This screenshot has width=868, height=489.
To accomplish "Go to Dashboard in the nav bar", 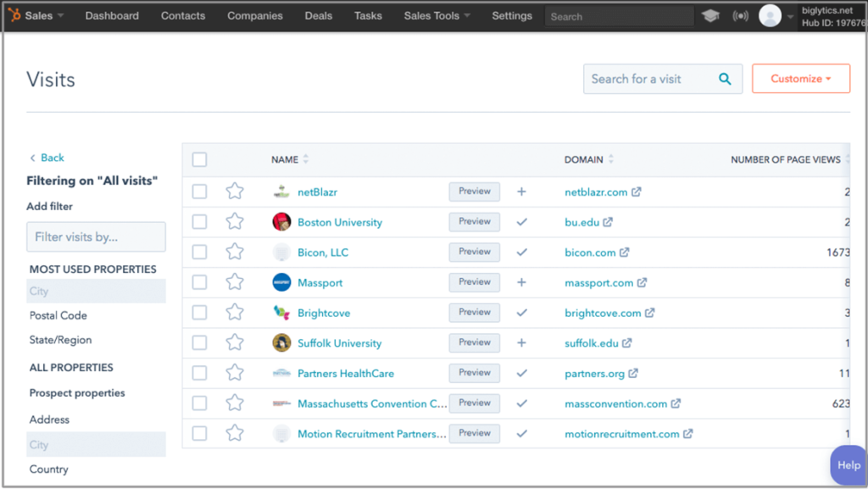I will (x=112, y=16).
